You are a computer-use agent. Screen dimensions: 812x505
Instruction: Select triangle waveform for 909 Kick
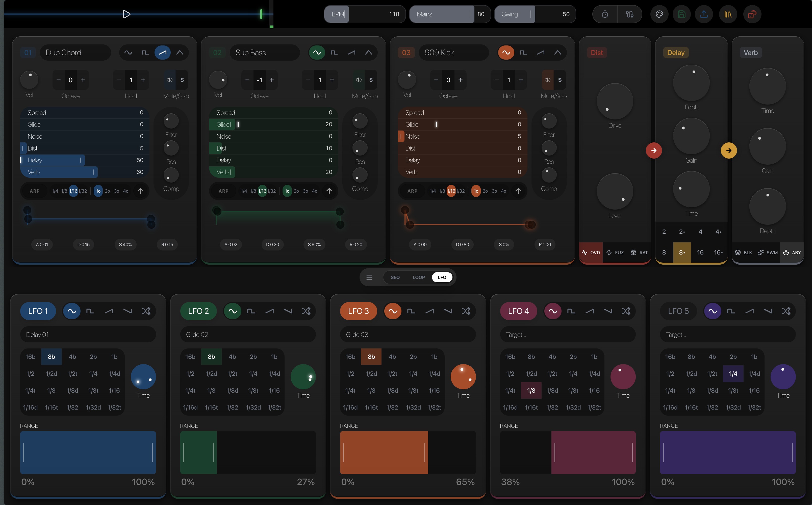557,53
